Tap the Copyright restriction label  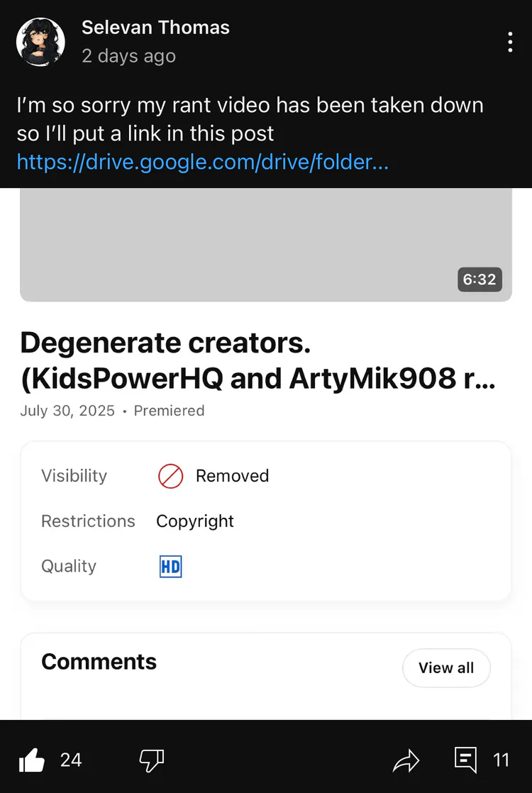point(195,521)
